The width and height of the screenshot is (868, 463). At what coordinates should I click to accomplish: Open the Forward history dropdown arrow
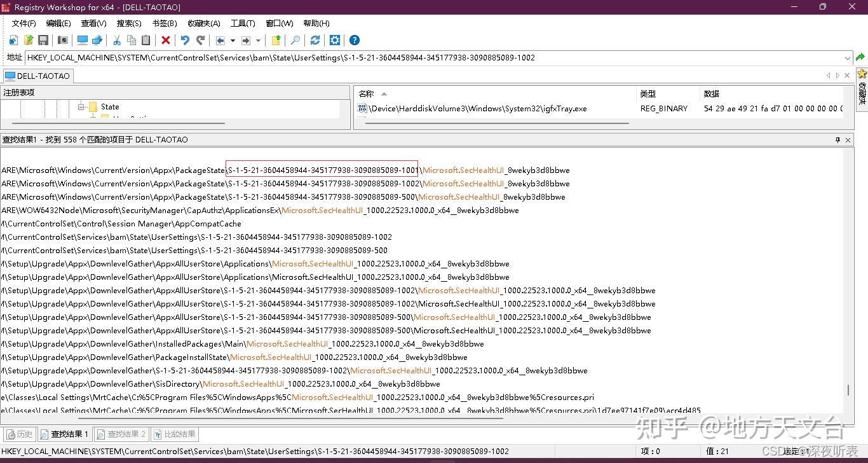pyautogui.click(x=258, y=40)
